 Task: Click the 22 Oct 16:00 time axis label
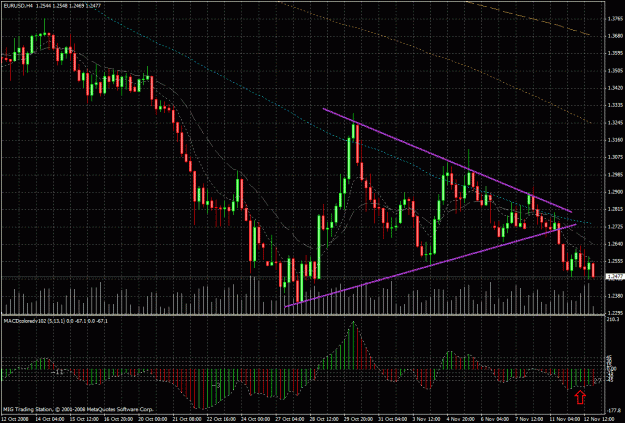pyautogui.click(x=223, y=419)
